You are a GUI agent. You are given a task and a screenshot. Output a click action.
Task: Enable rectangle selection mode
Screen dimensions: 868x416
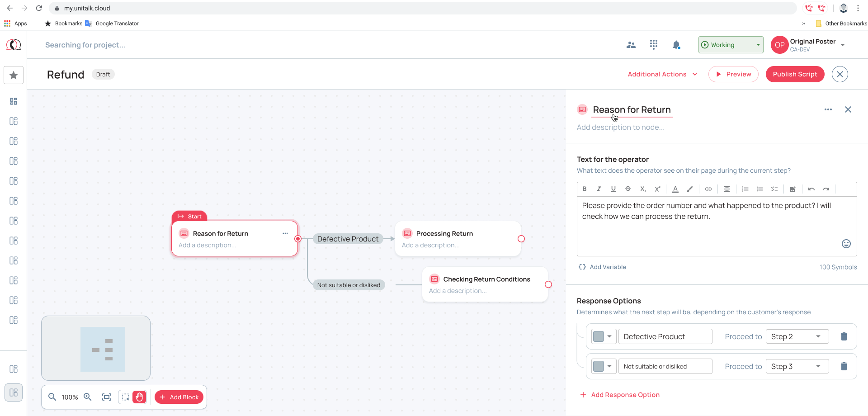[x=126, y=397]
